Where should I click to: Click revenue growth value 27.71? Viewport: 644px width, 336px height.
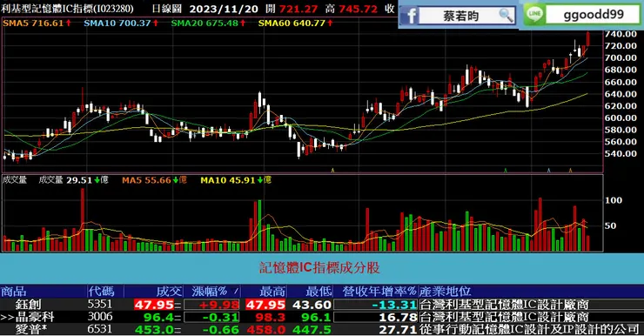tap(398, 329)
